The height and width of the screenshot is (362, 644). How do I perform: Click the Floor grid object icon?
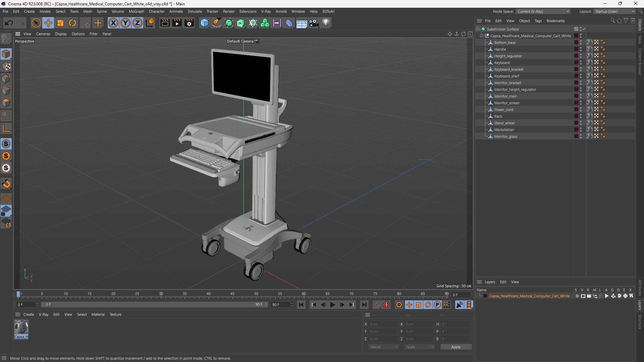[302, 23]
